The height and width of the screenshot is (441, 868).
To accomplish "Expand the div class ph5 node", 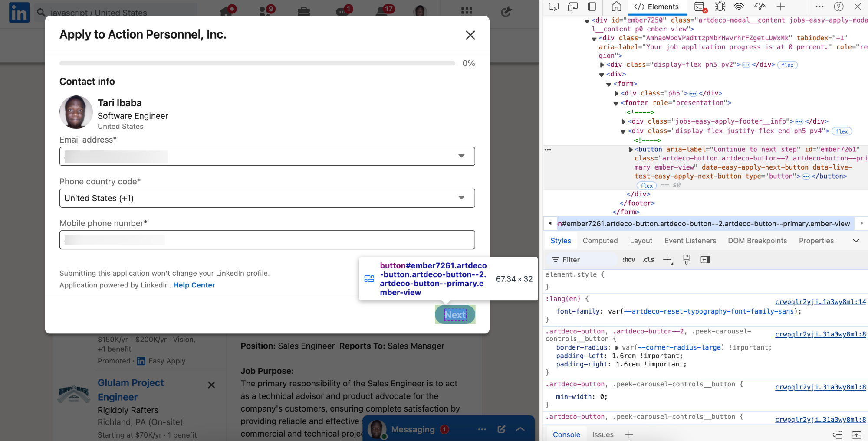I will pyautogui.click(x=616, y=94).
